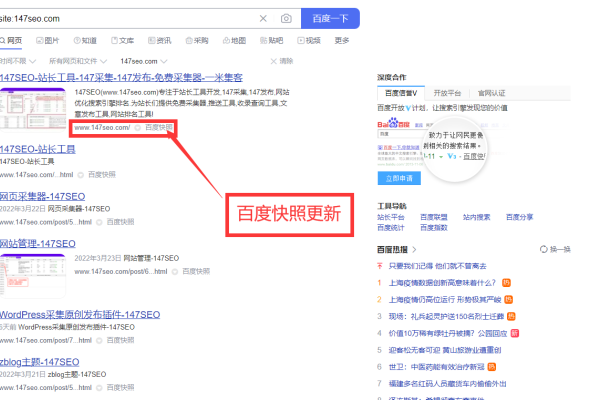Open pinned hot search 只要我们记得 他们就不曾离去
Viewport: 600px width, 400px height.
coord(437,266)
